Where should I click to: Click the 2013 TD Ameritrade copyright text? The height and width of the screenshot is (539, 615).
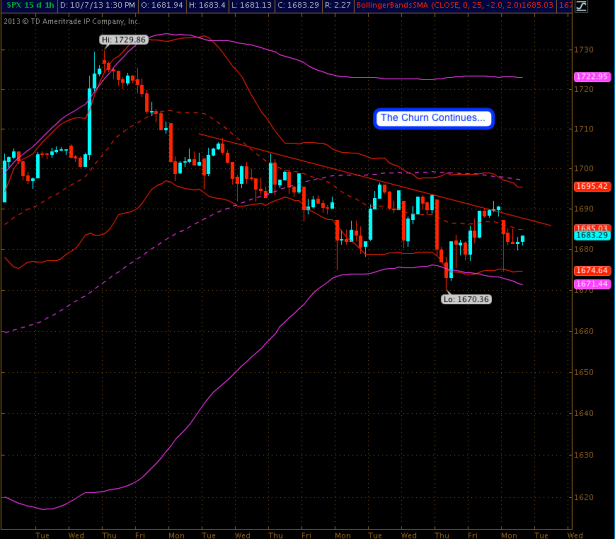70,20
